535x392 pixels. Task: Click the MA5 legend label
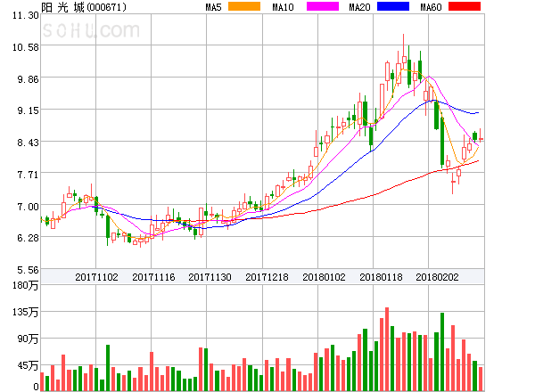click(213, 7)
